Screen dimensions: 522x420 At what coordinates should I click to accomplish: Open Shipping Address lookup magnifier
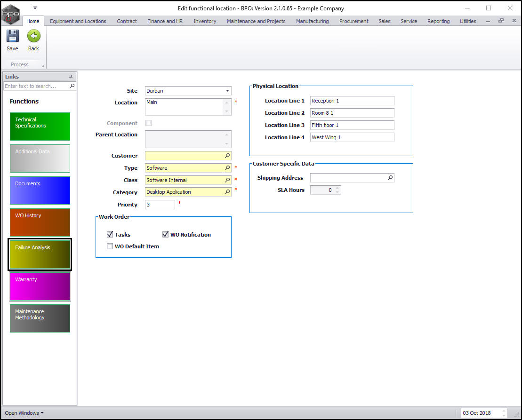pos(390,178)
